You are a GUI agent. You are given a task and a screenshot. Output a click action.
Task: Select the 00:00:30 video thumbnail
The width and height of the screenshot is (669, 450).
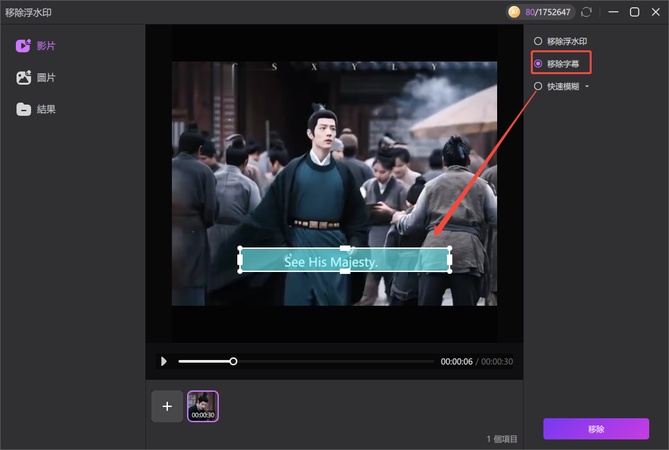203,406
